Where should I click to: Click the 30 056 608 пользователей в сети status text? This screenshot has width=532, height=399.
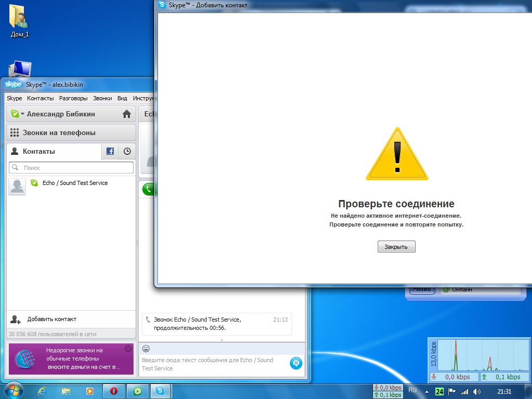pyautogui.click(x=52, y=334)
